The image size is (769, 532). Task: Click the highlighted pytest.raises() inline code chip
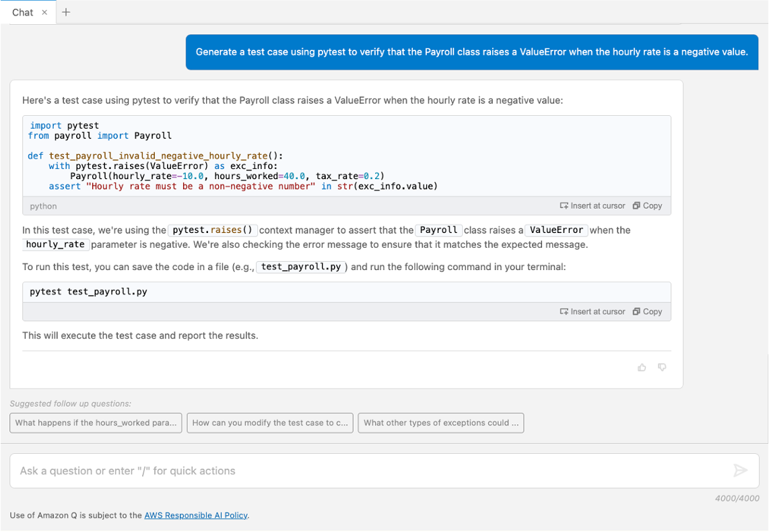213,230
